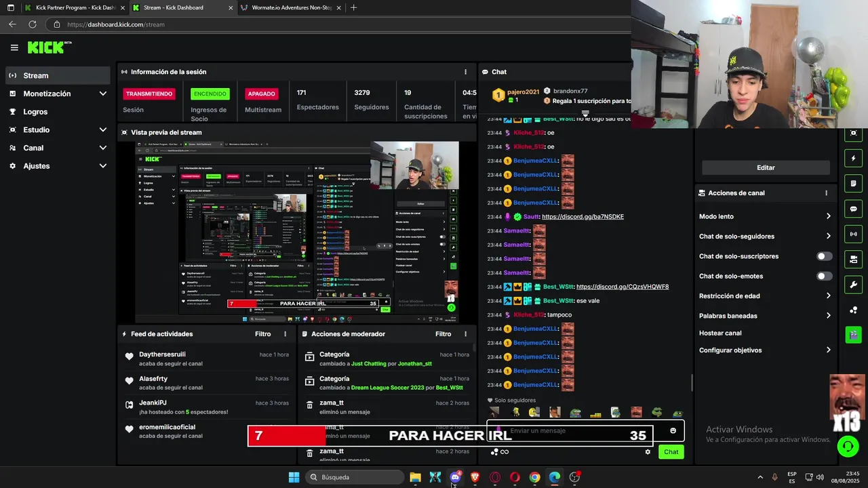Image resolution: width=868 pixels, height=488 pixels.
Task: Open the Acciones de moderador three-dot menu
Action: (465, 334)
